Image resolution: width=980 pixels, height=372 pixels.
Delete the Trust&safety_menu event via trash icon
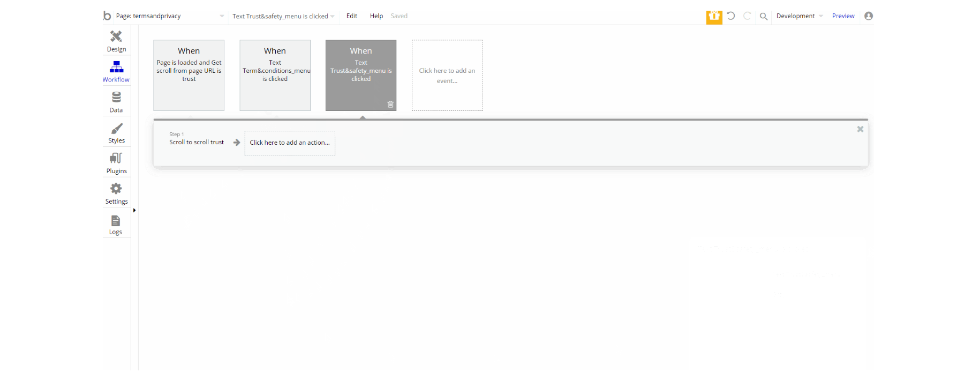[x=390, y=105]
